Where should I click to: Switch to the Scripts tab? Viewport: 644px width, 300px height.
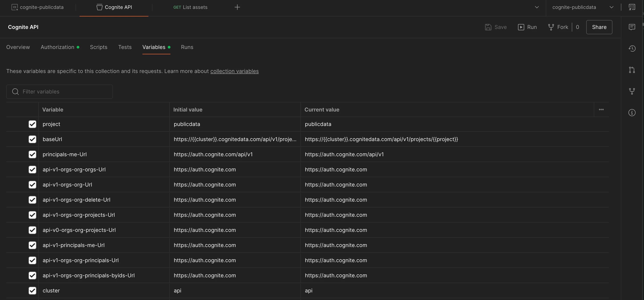[x=98, y=47]
